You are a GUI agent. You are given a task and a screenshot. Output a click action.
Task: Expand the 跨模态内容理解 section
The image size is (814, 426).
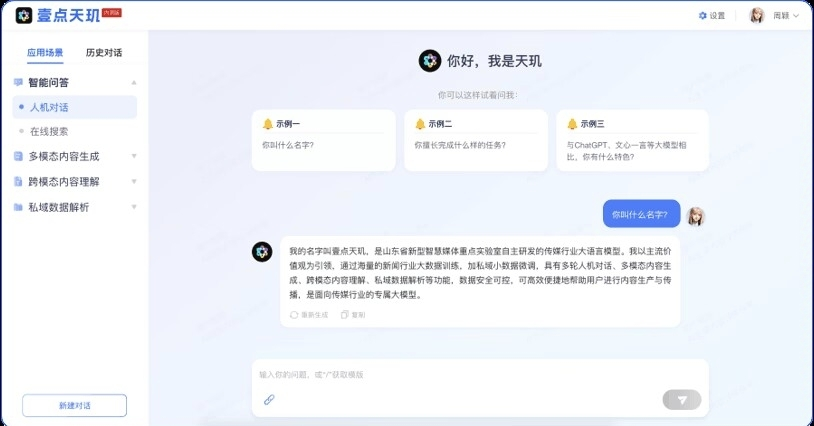click(134, 181)
